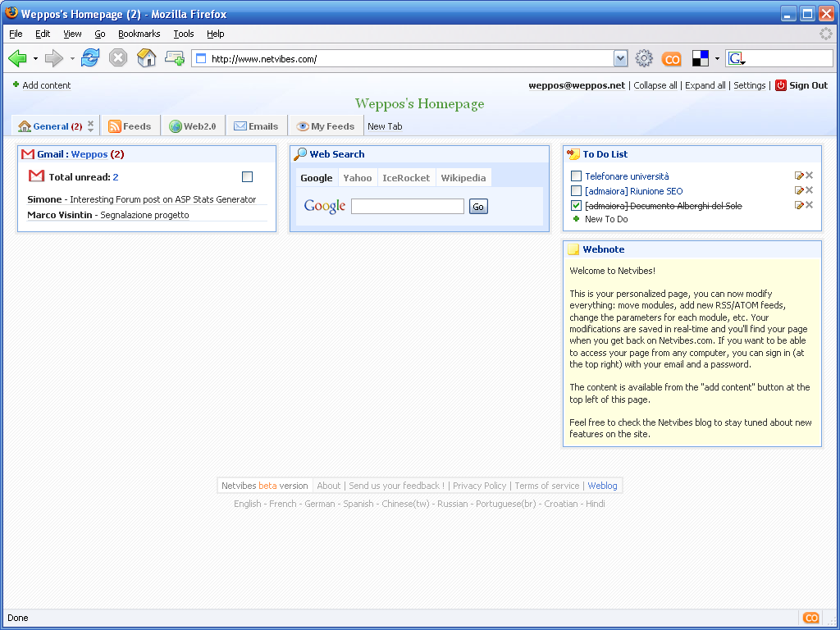Screen dimensions: 840x630
Task: Click the green plus Add content icon
Action: [16, 84]
